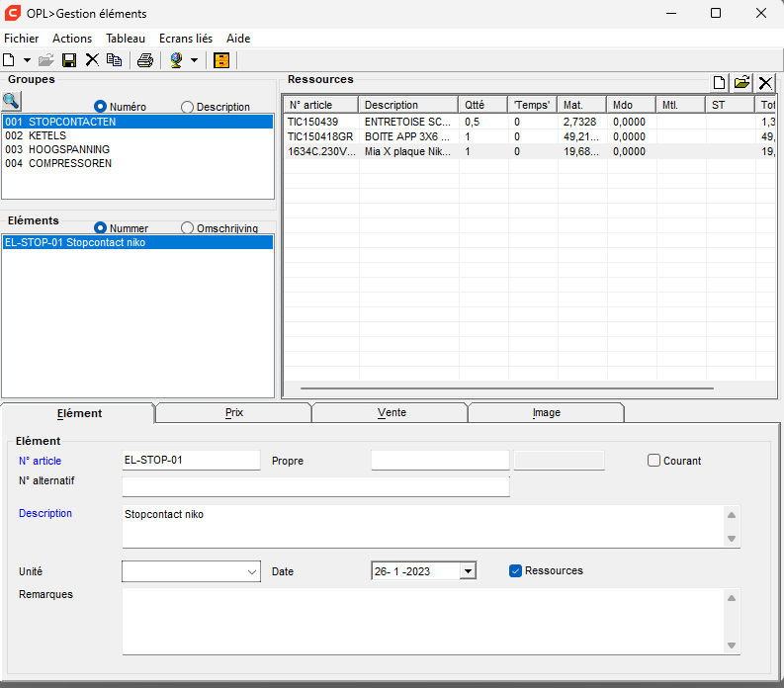
Task: Select Numéro radio in Groupes
Action: pos(100,107)
